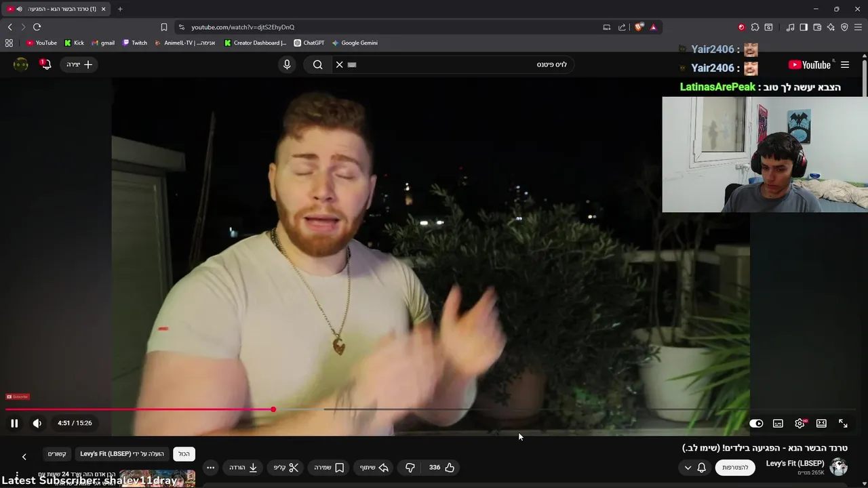Switch to default view mode in player

coord(821,423)
